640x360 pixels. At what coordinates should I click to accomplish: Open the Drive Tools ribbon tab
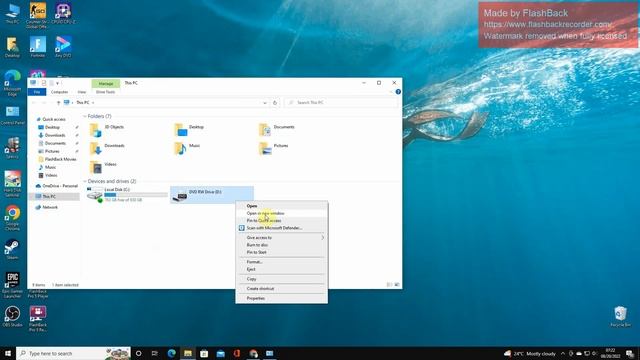click(105, 92)
